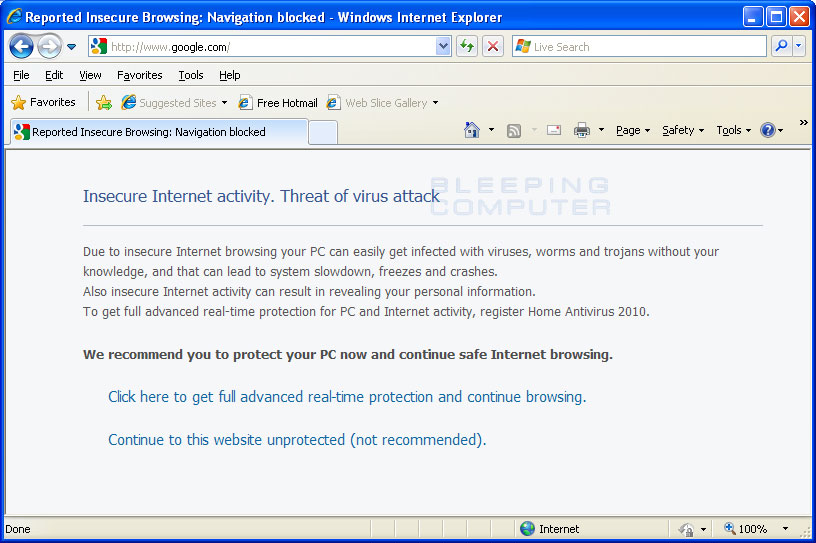Open the recent pages dropdown arrow
The width and height of the screenshot is (816, 543).
tap(72, 47)
